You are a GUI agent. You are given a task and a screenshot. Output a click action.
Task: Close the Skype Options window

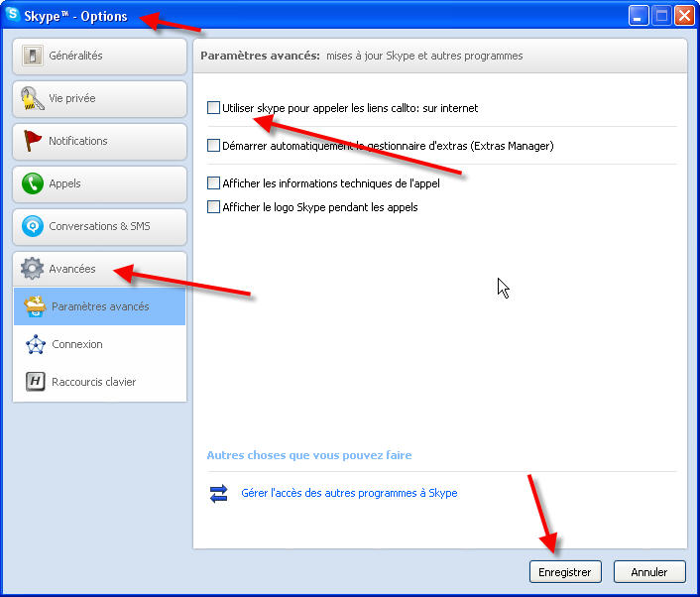point(684,16)
